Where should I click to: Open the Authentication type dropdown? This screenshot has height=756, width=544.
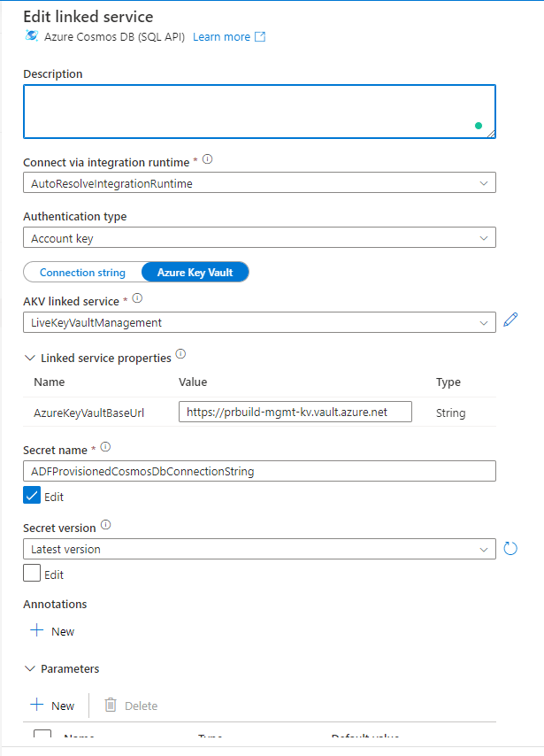(x=258, y=238)
